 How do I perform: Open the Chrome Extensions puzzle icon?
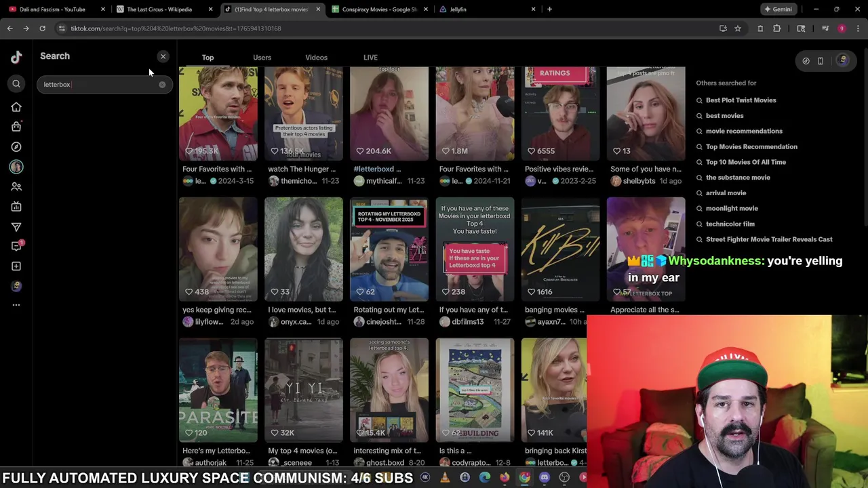[776, 28]
